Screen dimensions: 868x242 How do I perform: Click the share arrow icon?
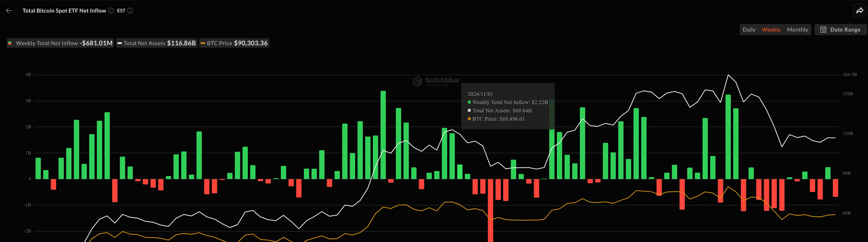tap(860, 11)
